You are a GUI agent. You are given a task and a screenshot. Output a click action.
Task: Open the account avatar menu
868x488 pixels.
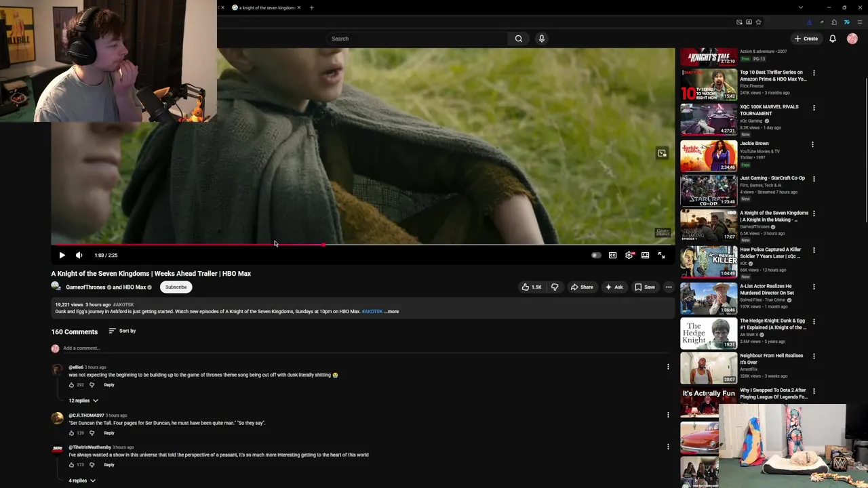(852, 39)
